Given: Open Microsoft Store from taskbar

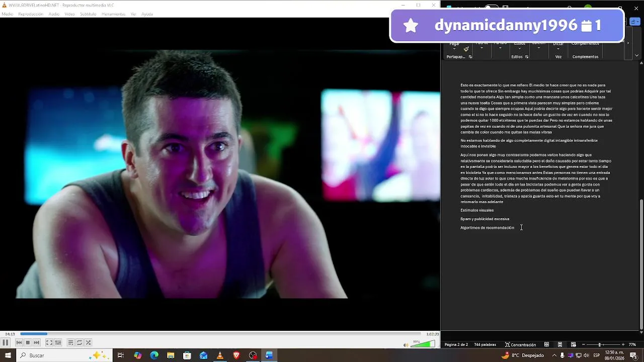Looking at the screenshot, I should click(x=187, y=355).
